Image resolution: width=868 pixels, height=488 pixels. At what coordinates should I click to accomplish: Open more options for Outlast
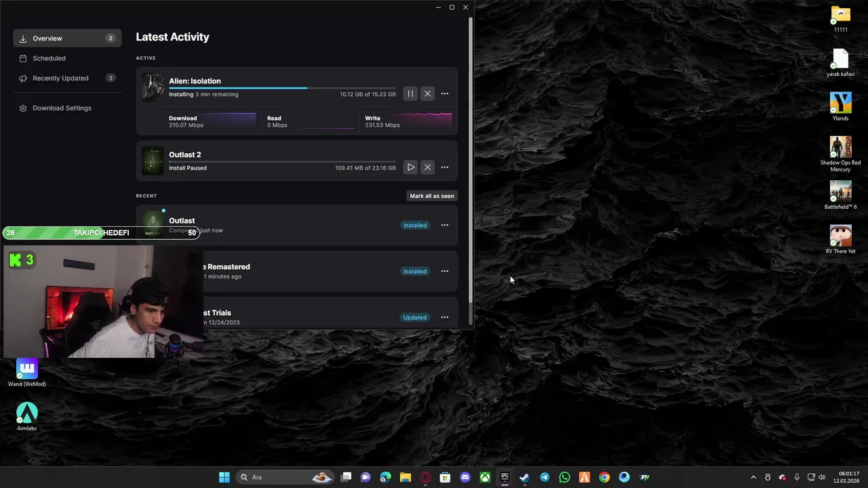coord(445,225)
